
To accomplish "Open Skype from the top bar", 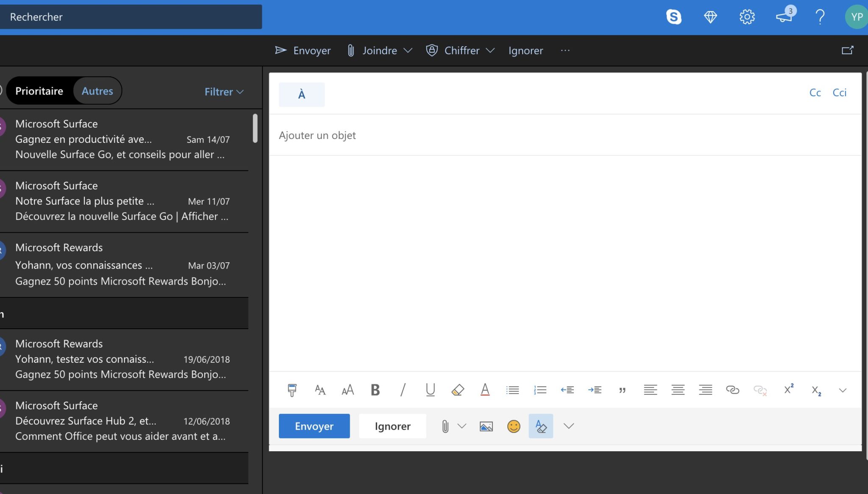I will pos(673,17).
